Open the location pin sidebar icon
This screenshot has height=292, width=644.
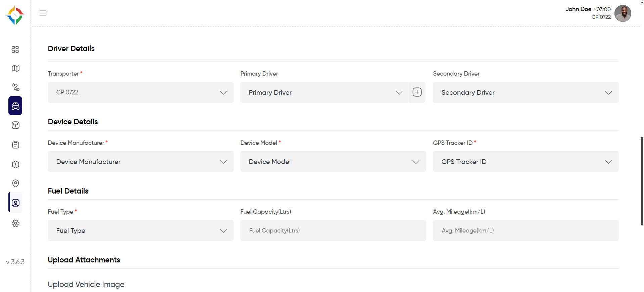tap(15, 183)
